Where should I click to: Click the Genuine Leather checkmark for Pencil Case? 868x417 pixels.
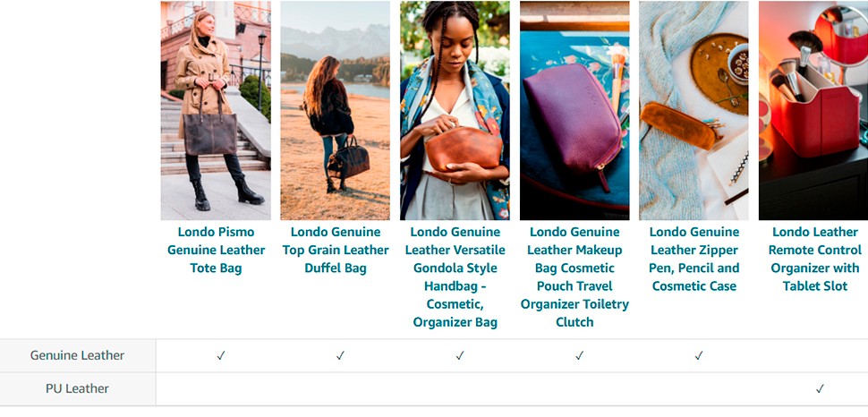point(699,355)
